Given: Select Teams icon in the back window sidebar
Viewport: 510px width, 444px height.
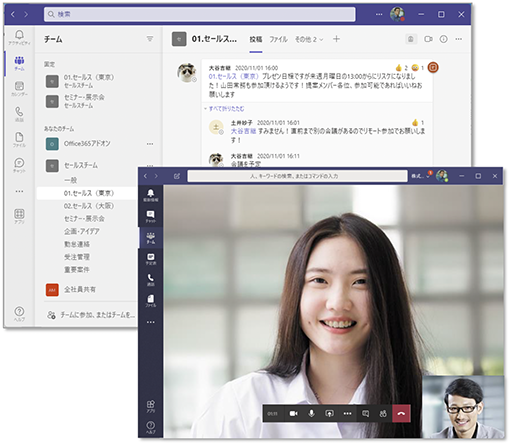Looking at the screenshot, I should click(19, 63).
